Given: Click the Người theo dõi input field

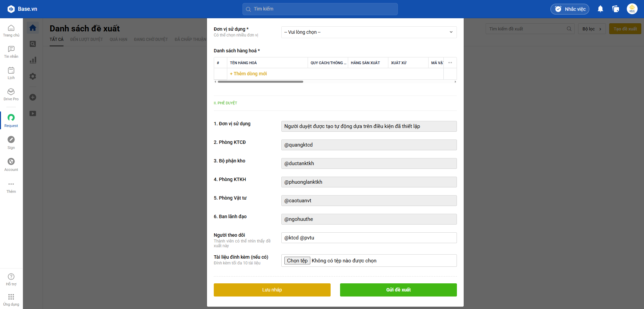Looking at the screenshot, I should tap(369, 238).
